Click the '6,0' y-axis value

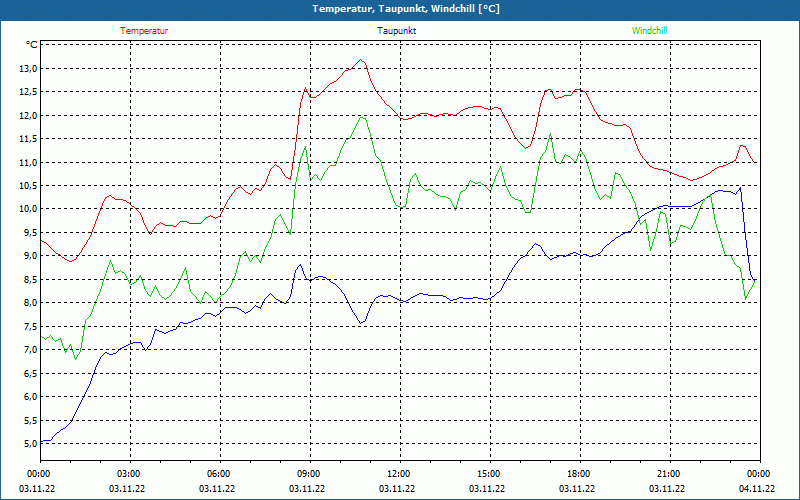pos(31,397)
